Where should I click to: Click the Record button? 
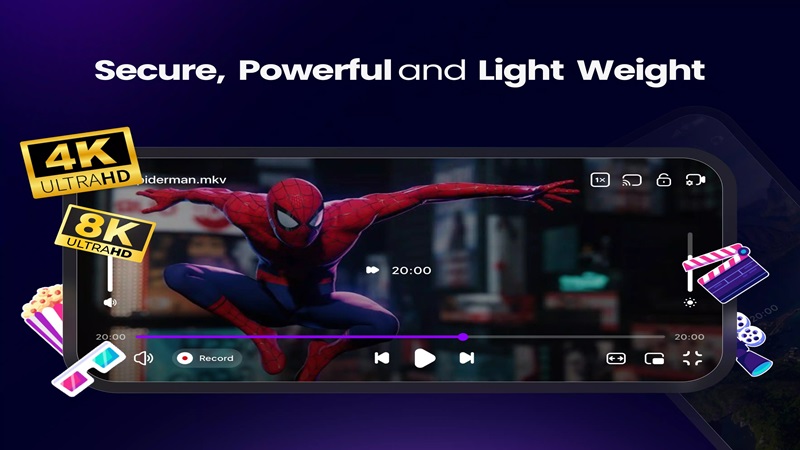[207, 358]
